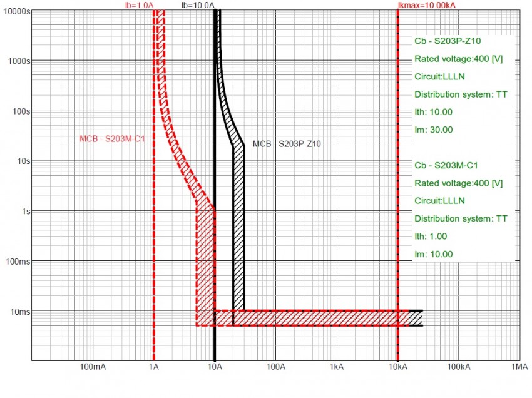Click the 'Ib=1.0A' label at top
The image size is (532, 398).
[139, 5]
